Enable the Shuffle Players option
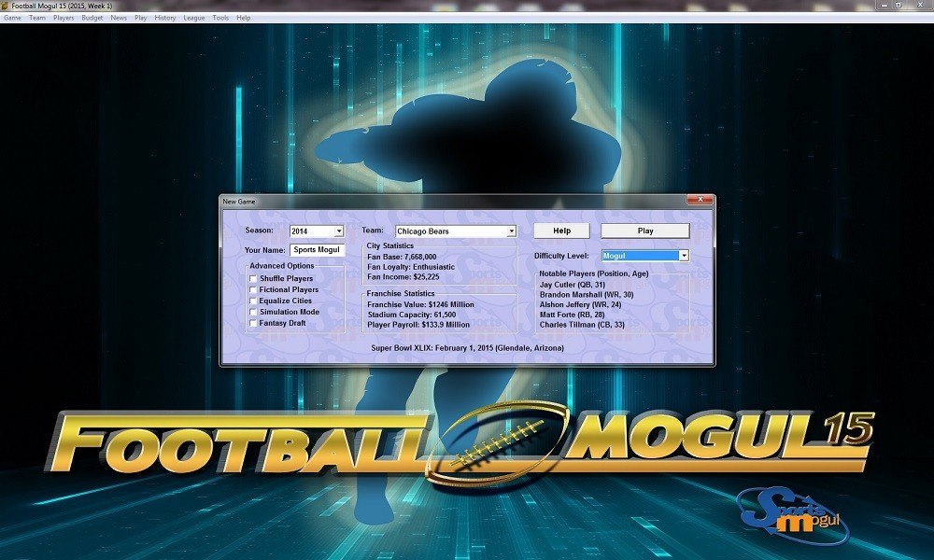The width and height of the screenshot is (934, 560). [251, 277]
